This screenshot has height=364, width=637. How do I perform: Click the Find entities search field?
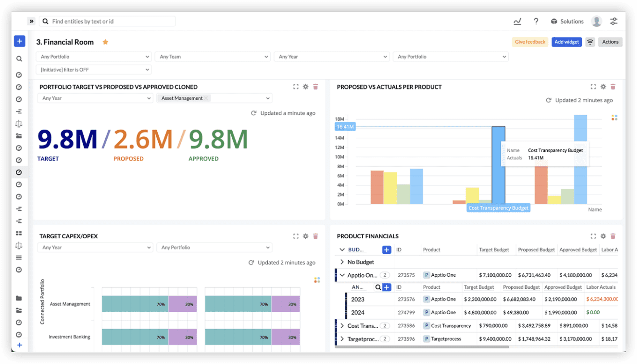click(109, 21)
